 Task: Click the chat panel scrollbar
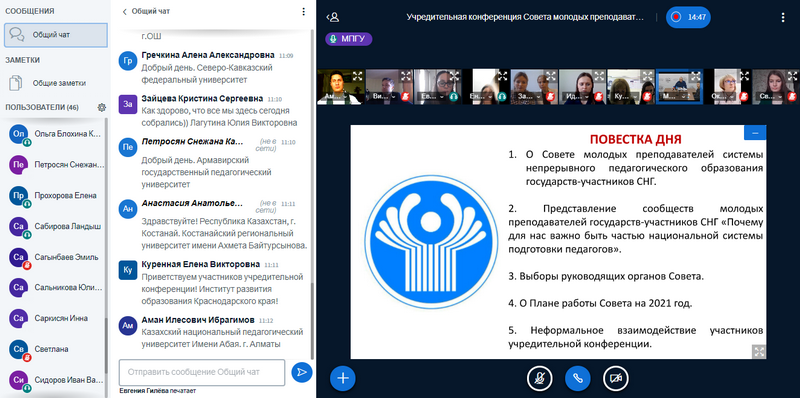point(312,194)
